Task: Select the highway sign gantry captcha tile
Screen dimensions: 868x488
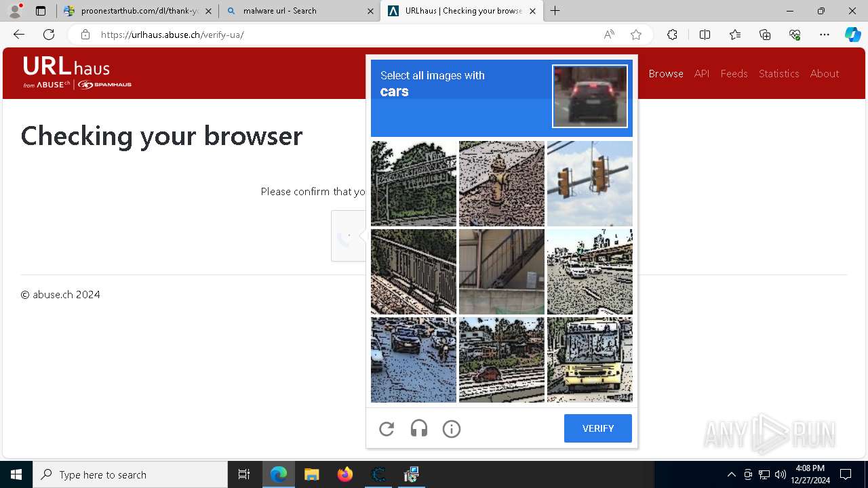Action: click(x=414, y=184)
